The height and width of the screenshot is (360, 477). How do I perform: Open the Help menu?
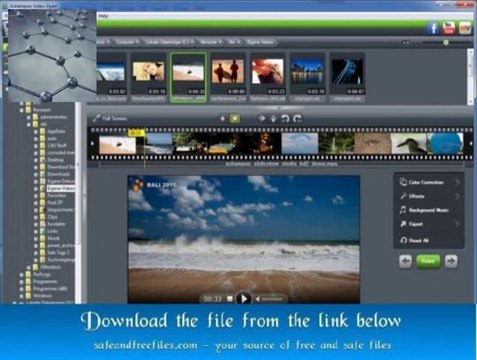103,16
